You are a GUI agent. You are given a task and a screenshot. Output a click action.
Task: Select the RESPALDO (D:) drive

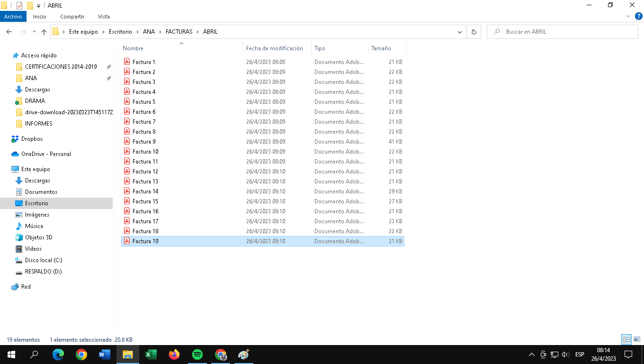[43, 272]
